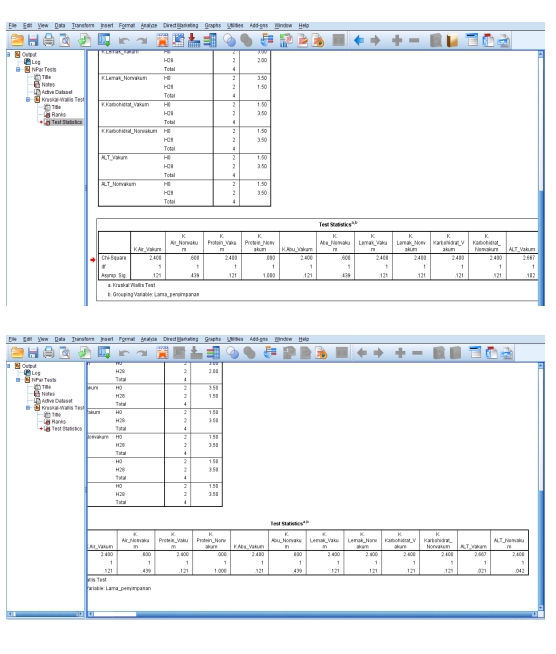Click Insert Title icon in lower window toolbar
Image resolution: width=556 pixels, height=654 pixels.
pyautogui.click(x=492, y=353)
